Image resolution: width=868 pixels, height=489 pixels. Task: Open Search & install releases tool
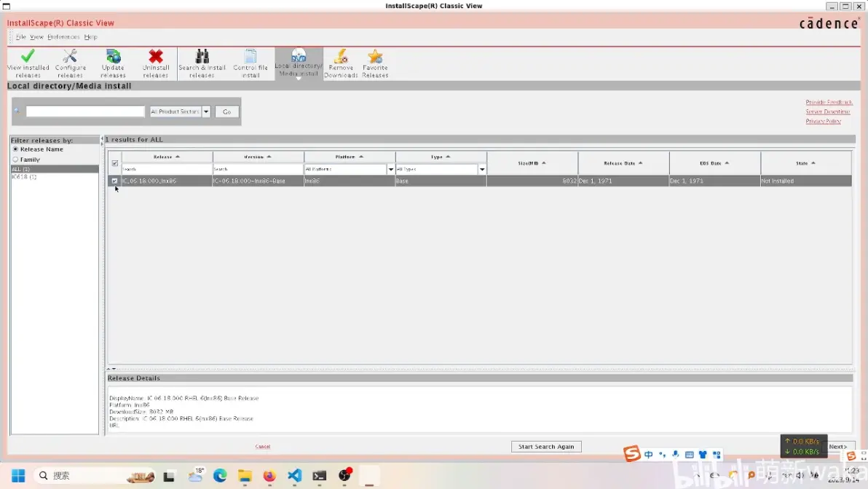coord(202,63)
